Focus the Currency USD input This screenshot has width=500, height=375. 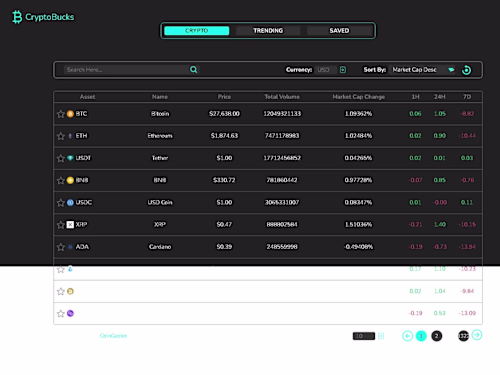[x=326, y=70]
